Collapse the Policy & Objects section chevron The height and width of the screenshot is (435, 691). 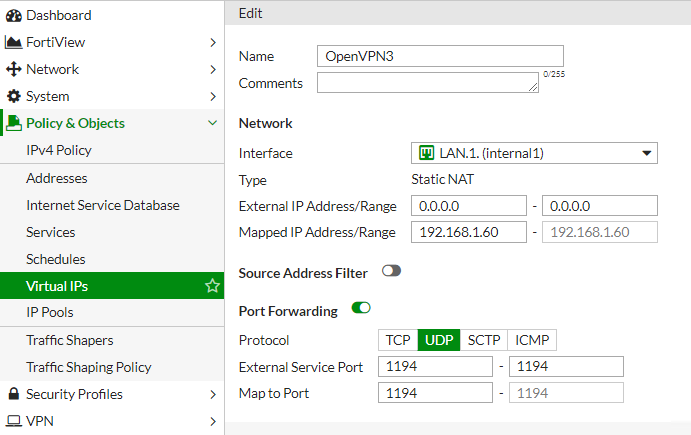pos(212,123)
